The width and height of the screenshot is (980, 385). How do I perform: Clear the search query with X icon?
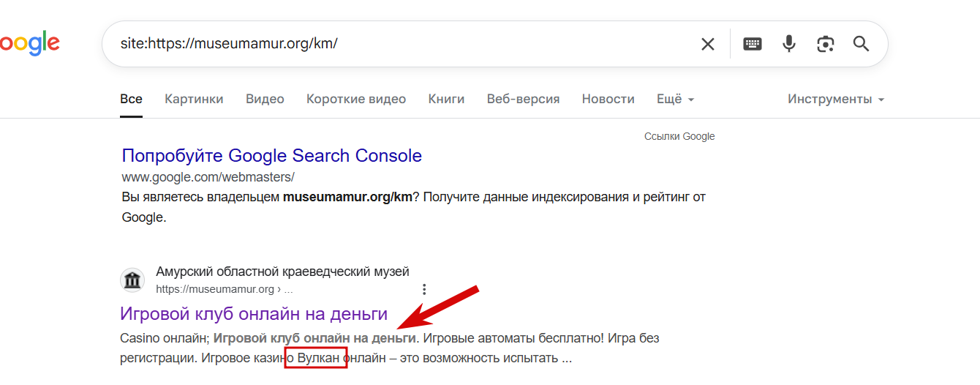click(708, 44)
